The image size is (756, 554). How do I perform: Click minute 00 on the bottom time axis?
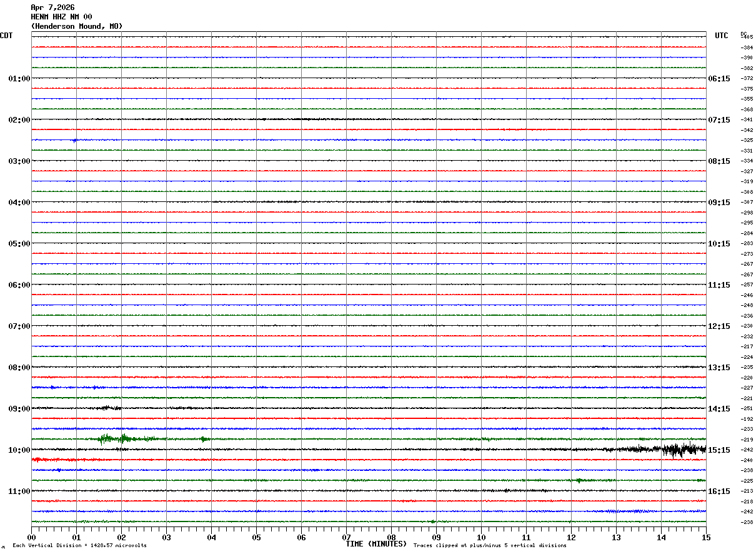(x=32, y=537)
